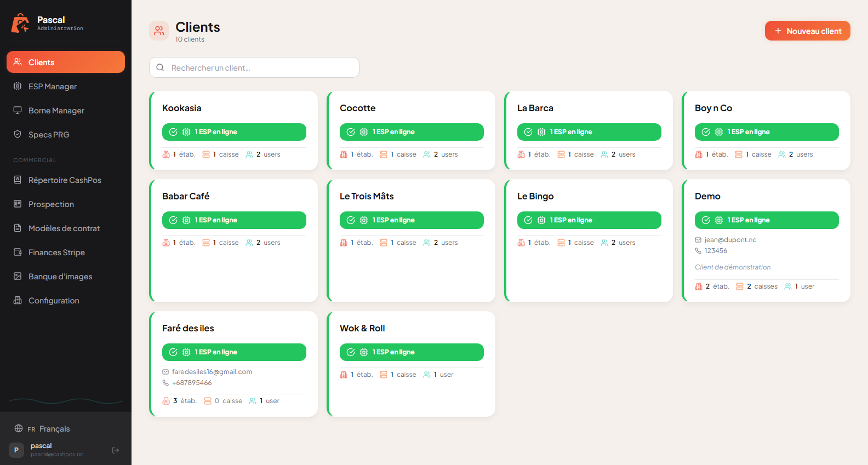This screenshot has width=868, height=465.
Task: Click the '10 clients' count label
Action: tap(190, 39)
